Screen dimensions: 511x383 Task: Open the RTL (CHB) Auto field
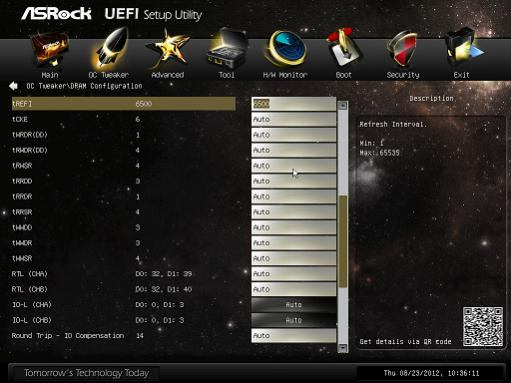click(x=294, y=289)
